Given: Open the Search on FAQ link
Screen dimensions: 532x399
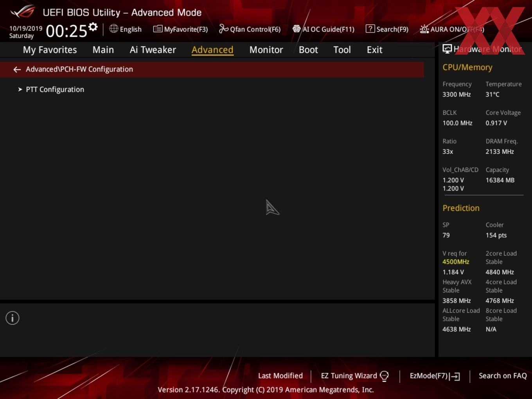Looking at the screenshot, I should 503,376.
